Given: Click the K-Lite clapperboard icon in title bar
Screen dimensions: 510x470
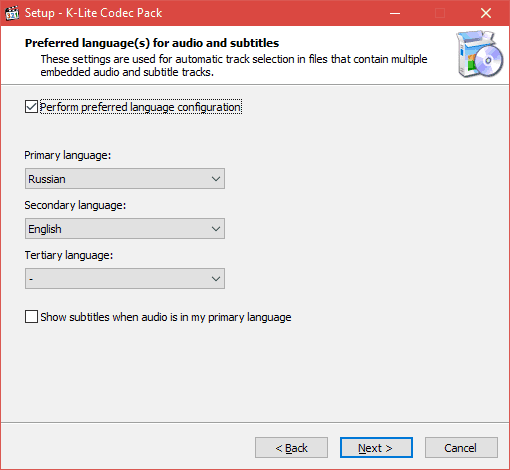Looking at the screenshot, I should (12, 13).
